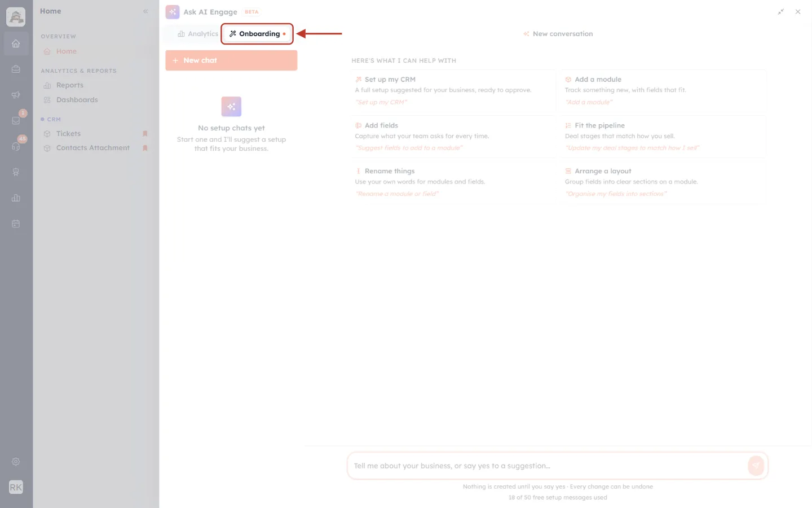Choose the Arrange a layout suggestion
The image size is (812, 508).
coord(663,182)
